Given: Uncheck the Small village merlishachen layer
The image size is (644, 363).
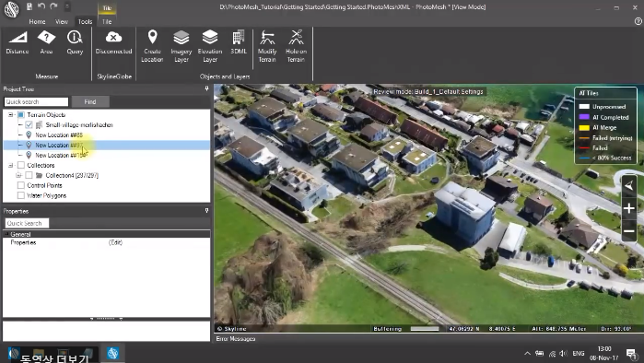Looking at the screenshot, I should point(29,124).
